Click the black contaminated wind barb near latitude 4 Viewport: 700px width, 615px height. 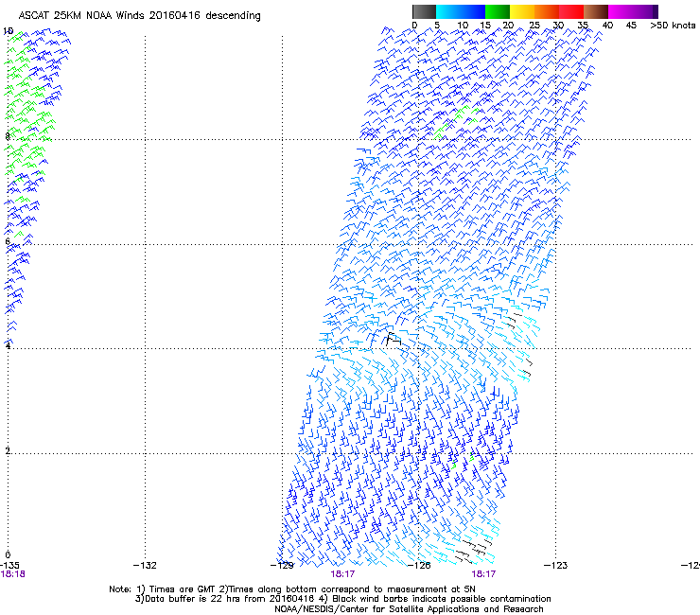(x=394, y=340)
